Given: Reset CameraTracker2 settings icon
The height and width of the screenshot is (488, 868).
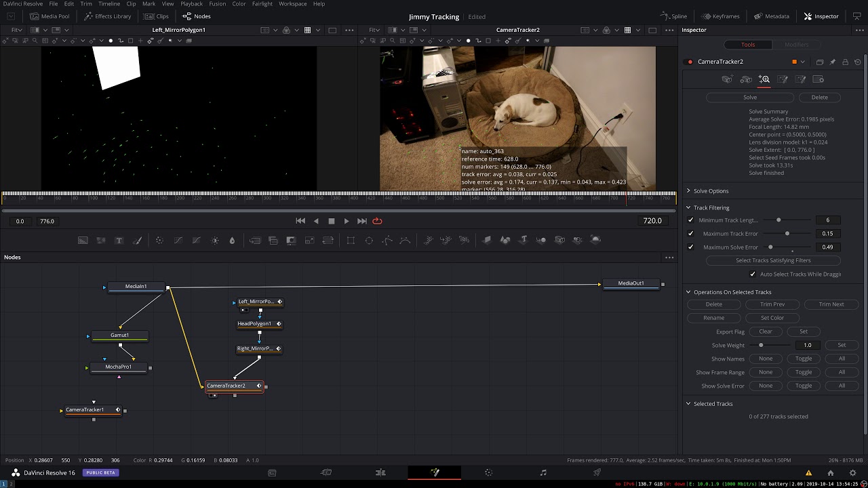Looking at the screenshot, I should click(x=858, y=62).
